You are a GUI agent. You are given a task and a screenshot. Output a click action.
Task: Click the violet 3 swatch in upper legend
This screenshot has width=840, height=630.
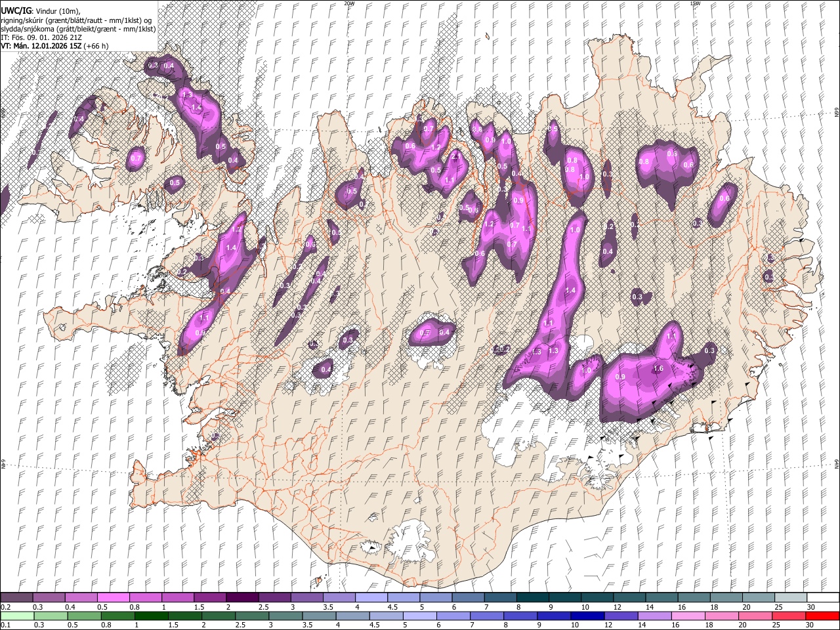click(x=306, y=597)
